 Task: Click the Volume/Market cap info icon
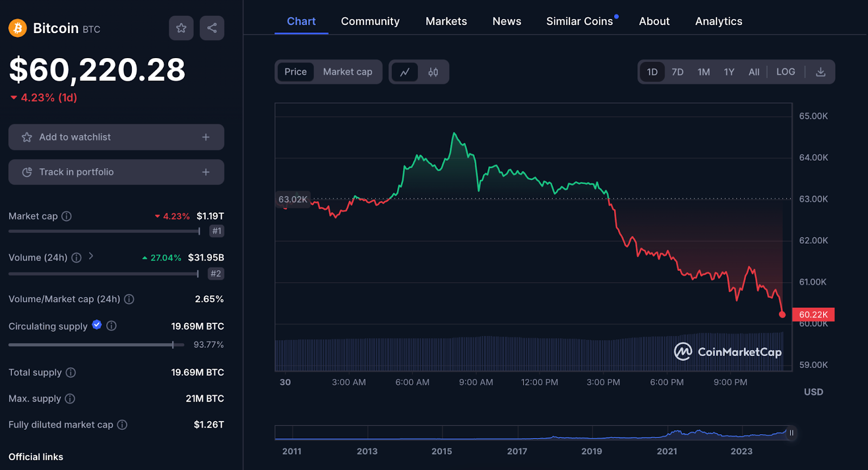click(x=129, y=299)
